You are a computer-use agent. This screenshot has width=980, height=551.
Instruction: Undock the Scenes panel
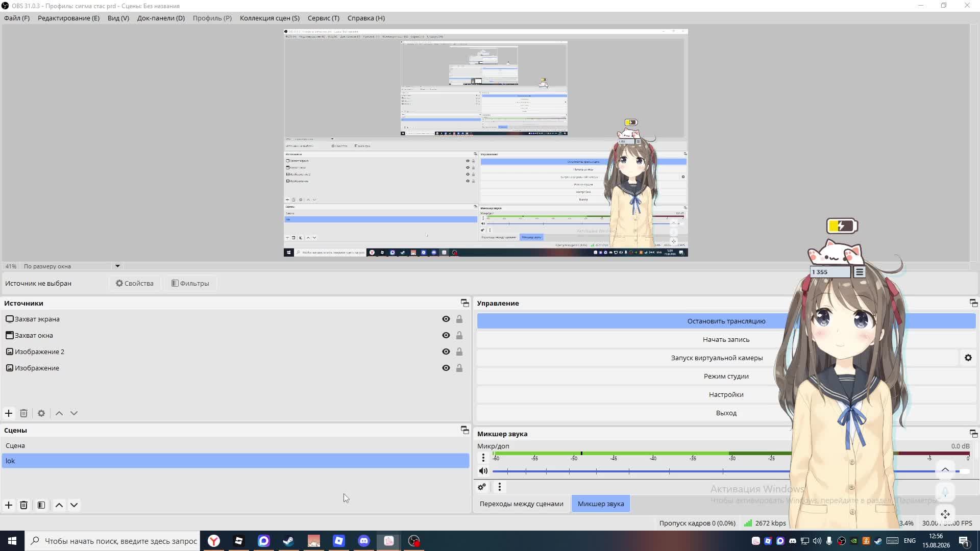(x=464, y=430)
